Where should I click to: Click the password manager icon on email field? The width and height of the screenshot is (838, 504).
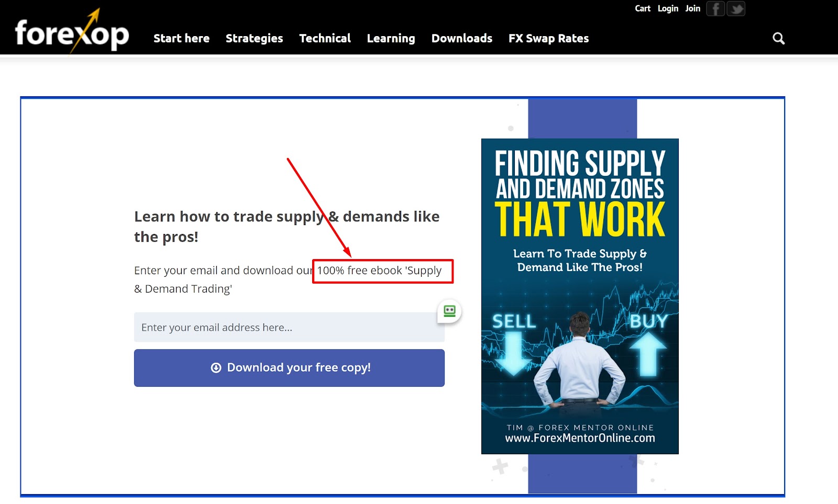449,311
